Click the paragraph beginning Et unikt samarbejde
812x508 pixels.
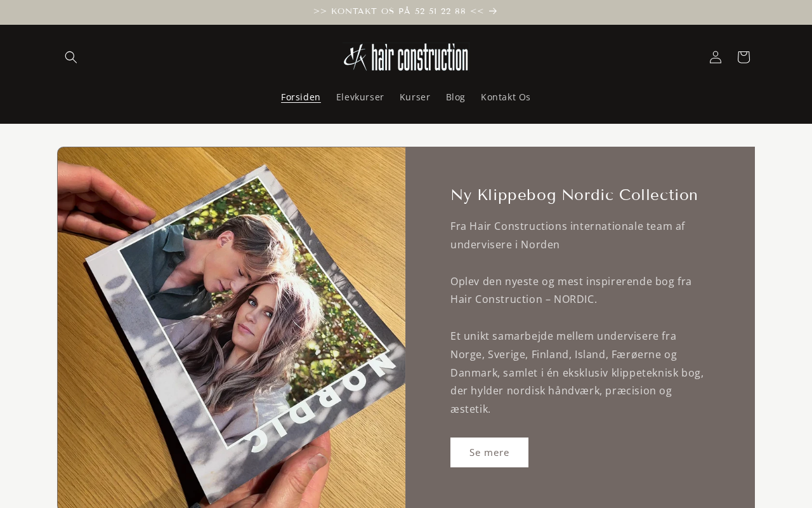coord(577,373)
